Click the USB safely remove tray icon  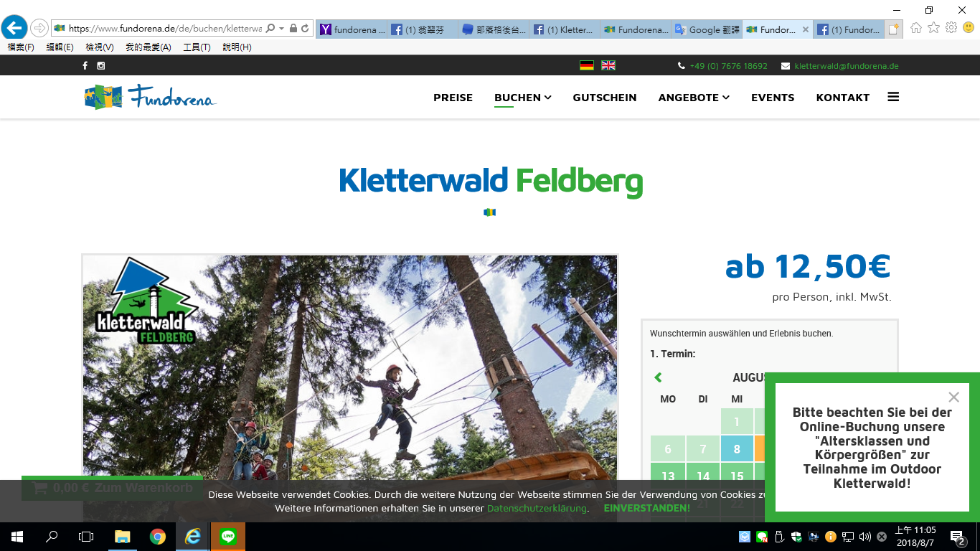pos(779,537)
